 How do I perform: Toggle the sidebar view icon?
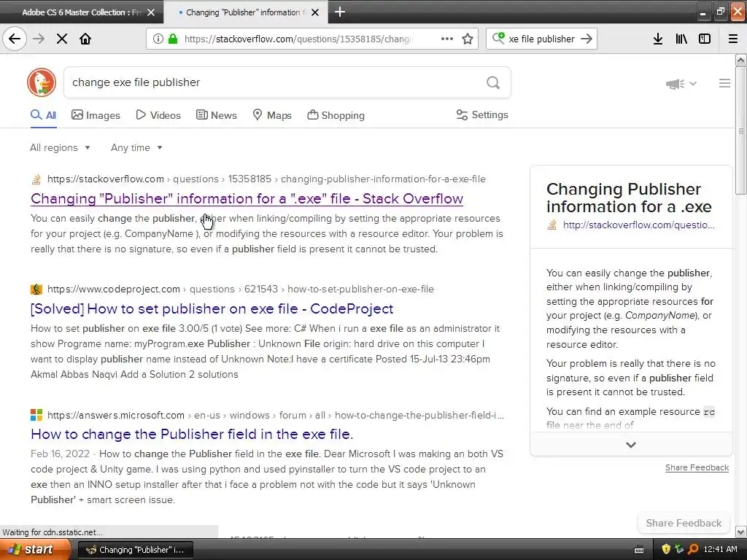point(705,39)
